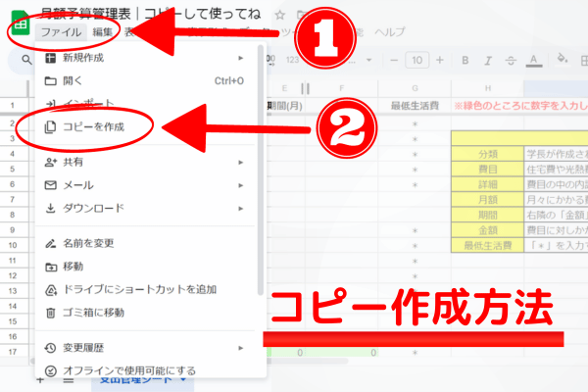Click the rename pencil icon
The image size is (588, 392).
pyautogui.click(x=51, y=243)
